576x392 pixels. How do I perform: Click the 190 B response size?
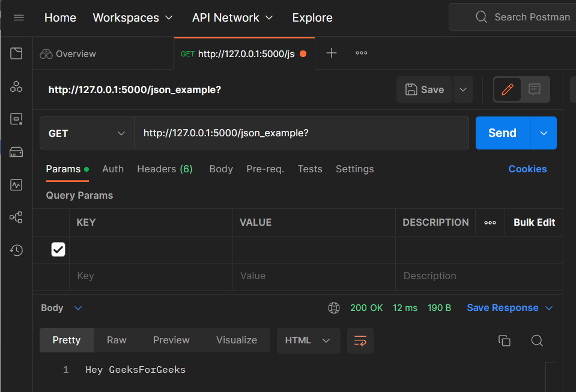439,308
